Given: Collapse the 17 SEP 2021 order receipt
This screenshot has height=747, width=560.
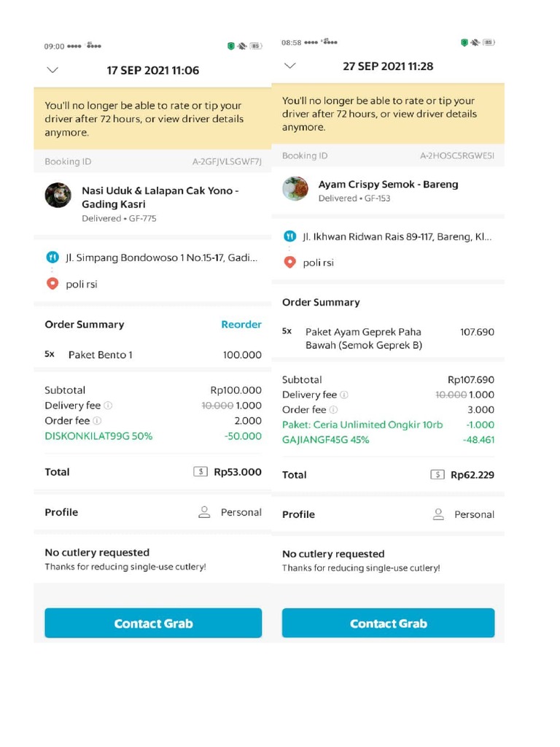Looking at the screenshot, I should pos(52,70).
